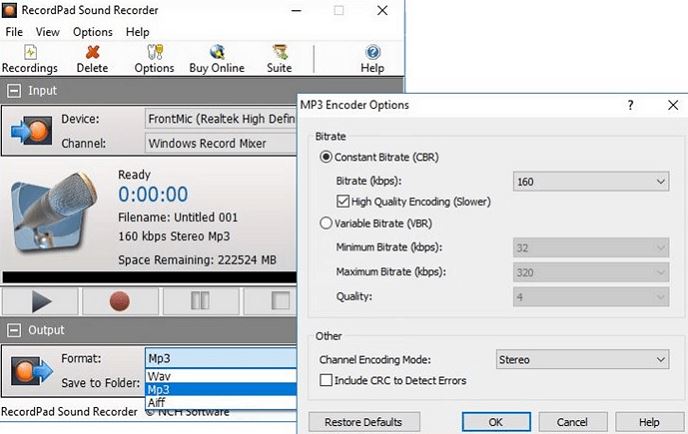Click the RecordPad app icon in the title bar
The height and width of the screenshot is (434, 688).
(9, 10)
